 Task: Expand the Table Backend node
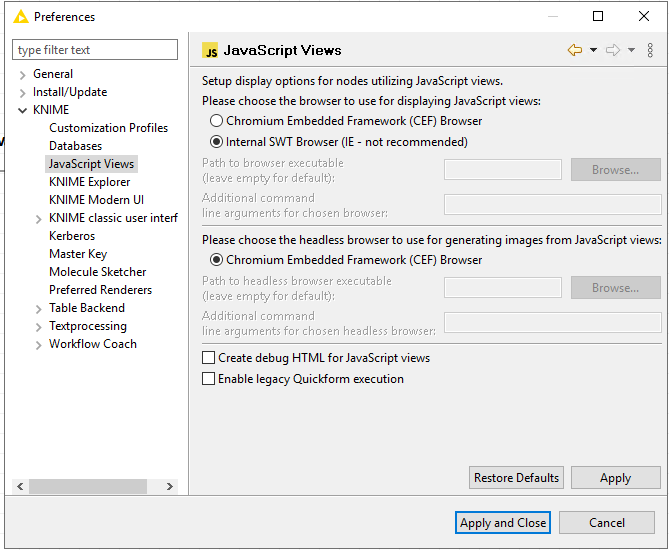click(x=38, y=309)
